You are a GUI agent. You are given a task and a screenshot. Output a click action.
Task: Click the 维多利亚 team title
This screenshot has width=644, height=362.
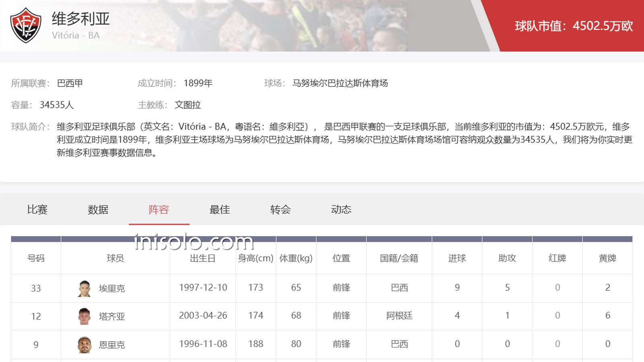coord(81,19)
